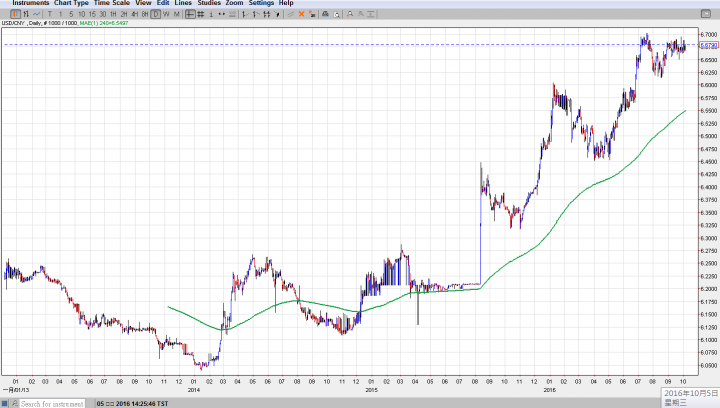Viewport: 720px width, 408px height.
Task: Toggle the chart grid icon
Action: (x=201, y=14)
